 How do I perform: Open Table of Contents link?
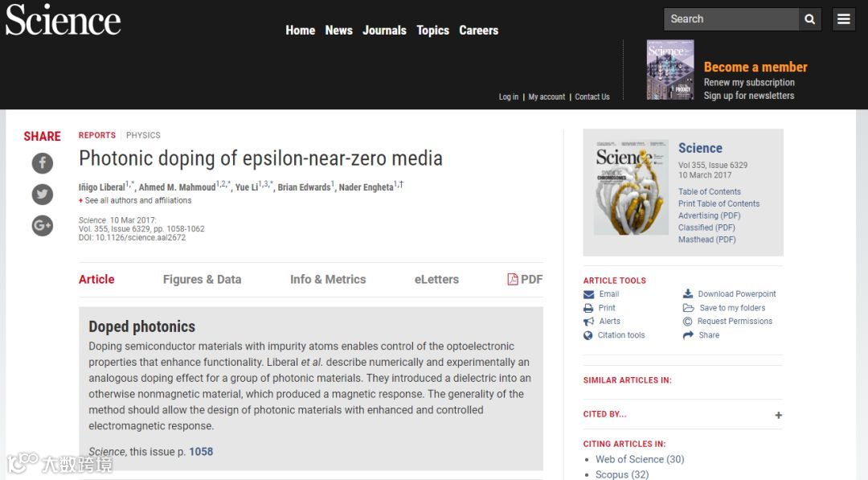click(709, 191)
